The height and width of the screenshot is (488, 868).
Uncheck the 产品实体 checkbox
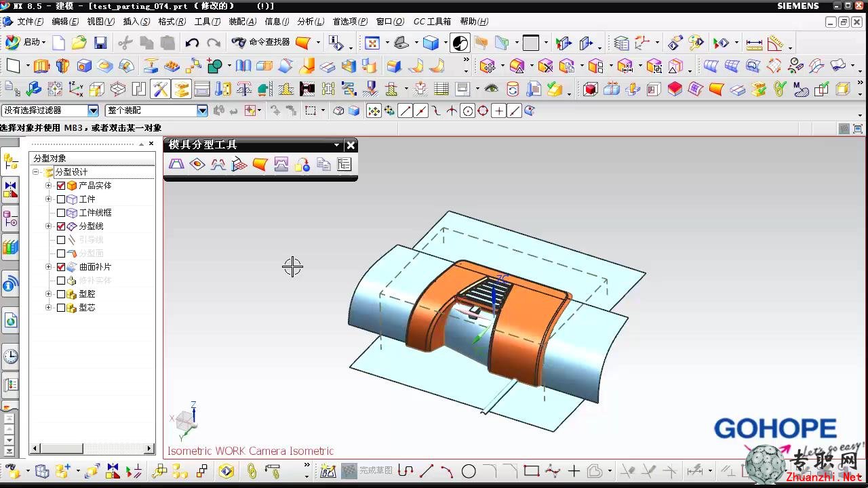coord(61,186)
